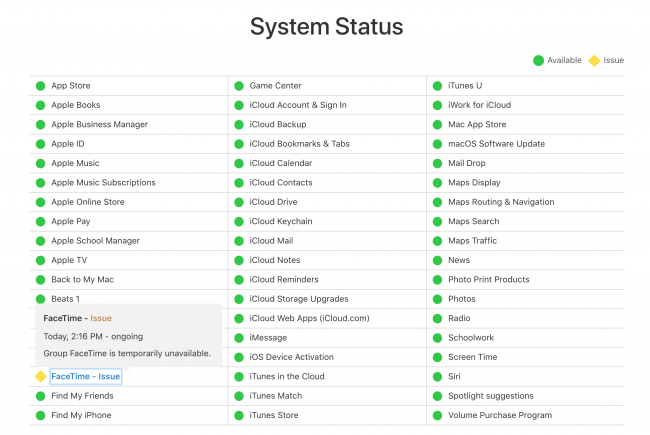Click the green dot next to Volume Purchase Program

437,416
